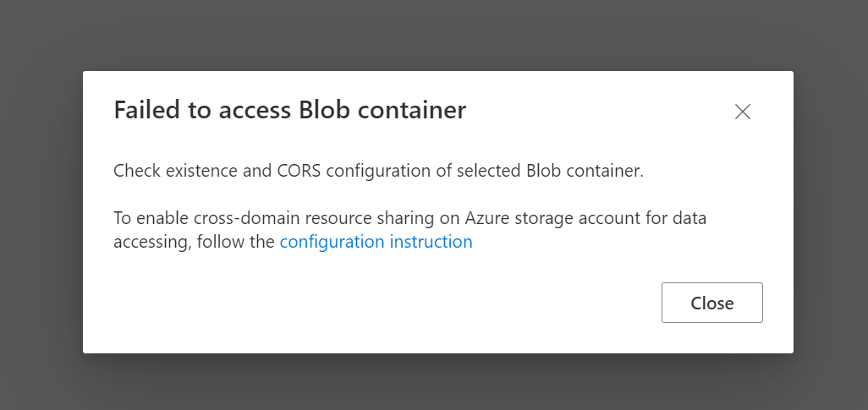This screenshot has height=410, width=868.
Task: Click the word "Failed" in the heading
Action: click(145, 110)
